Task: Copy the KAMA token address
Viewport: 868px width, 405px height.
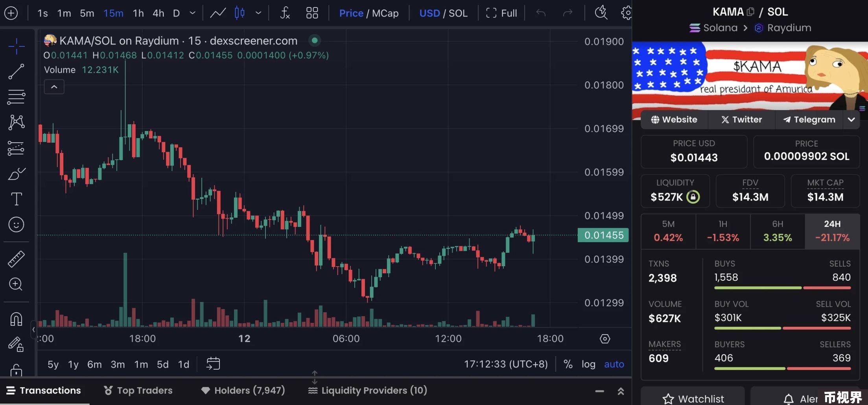Action: tap(750, 12)
